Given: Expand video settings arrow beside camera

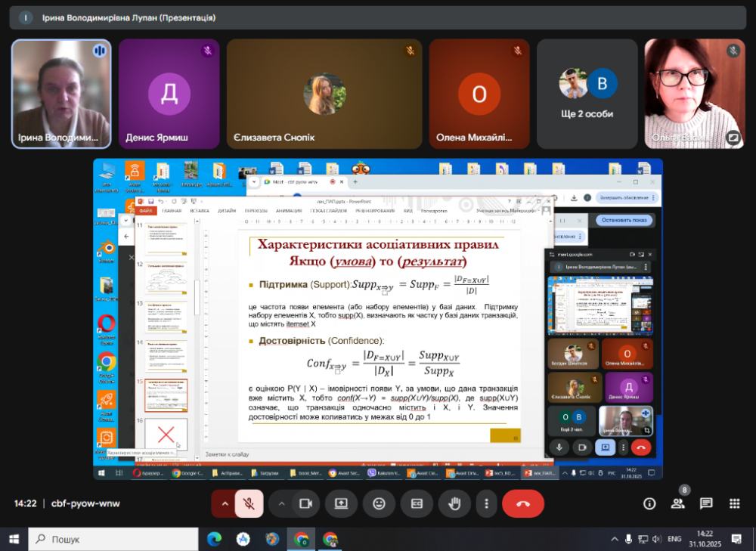Looking at the screenshot, I should (x=282, y=503).
